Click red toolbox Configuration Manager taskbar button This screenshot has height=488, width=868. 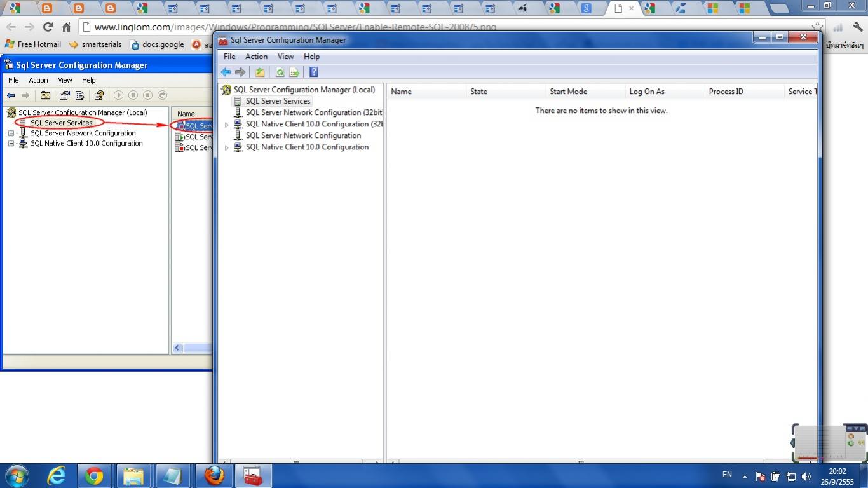pos(254,475)
